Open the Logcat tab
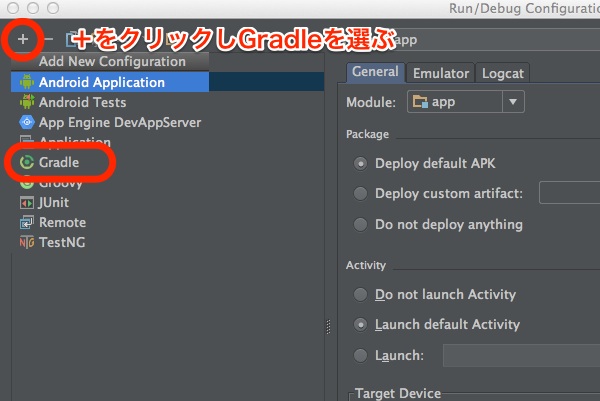Viewport: 600px width, 401px height. click(x=502, y=73)
